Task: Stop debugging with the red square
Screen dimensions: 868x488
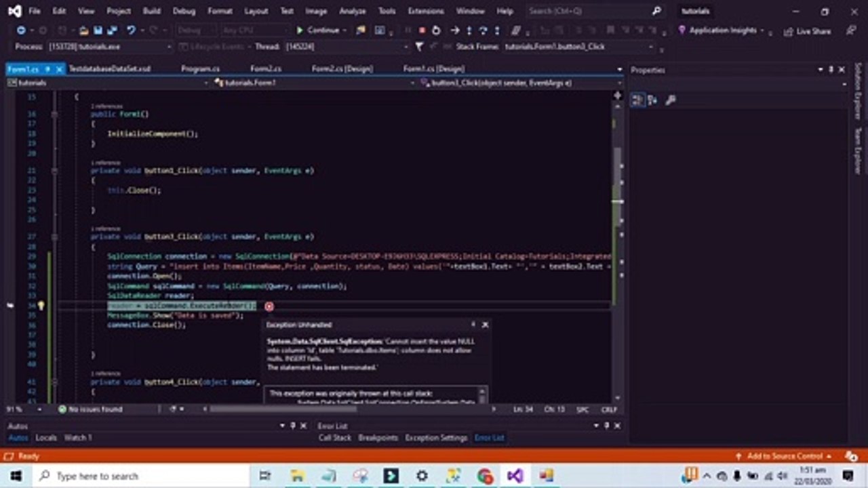Action: coord(422,30)
